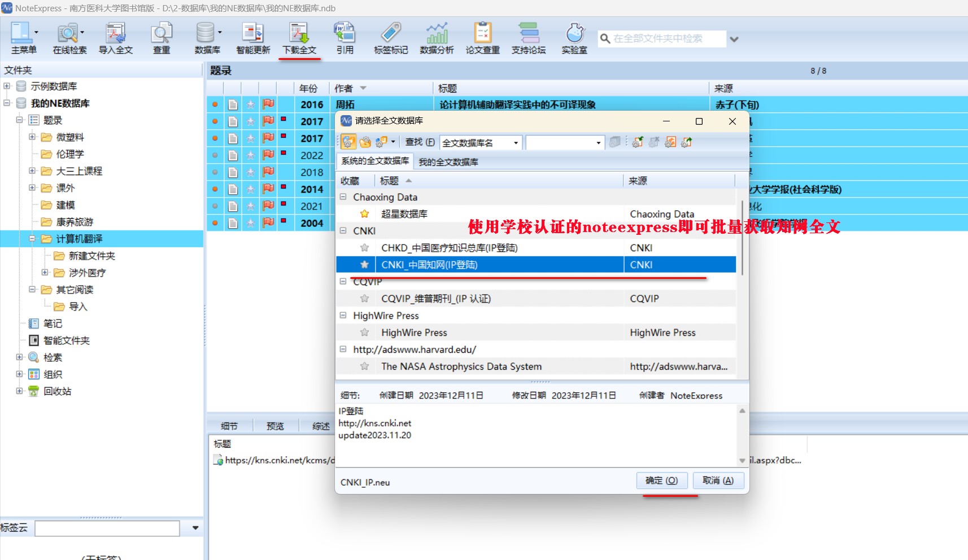
Task: Open the 细节 tab in bottom pane
Action: pos(229,426)
